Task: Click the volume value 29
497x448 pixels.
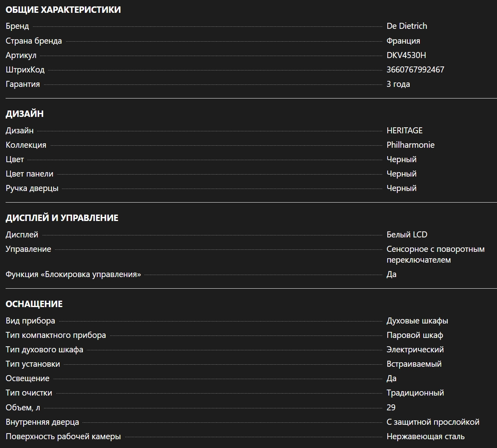Action: [391, 408]
